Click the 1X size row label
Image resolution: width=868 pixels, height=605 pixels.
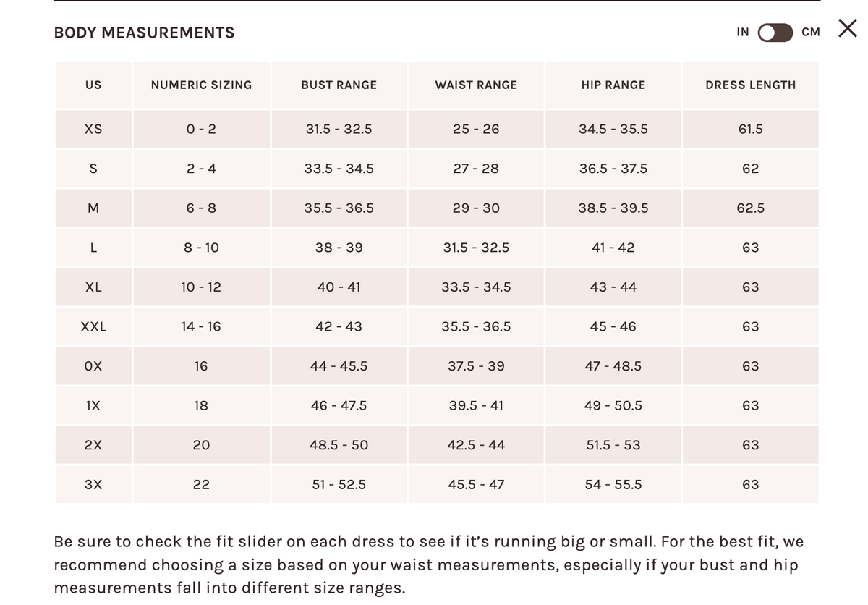[93, 406]
